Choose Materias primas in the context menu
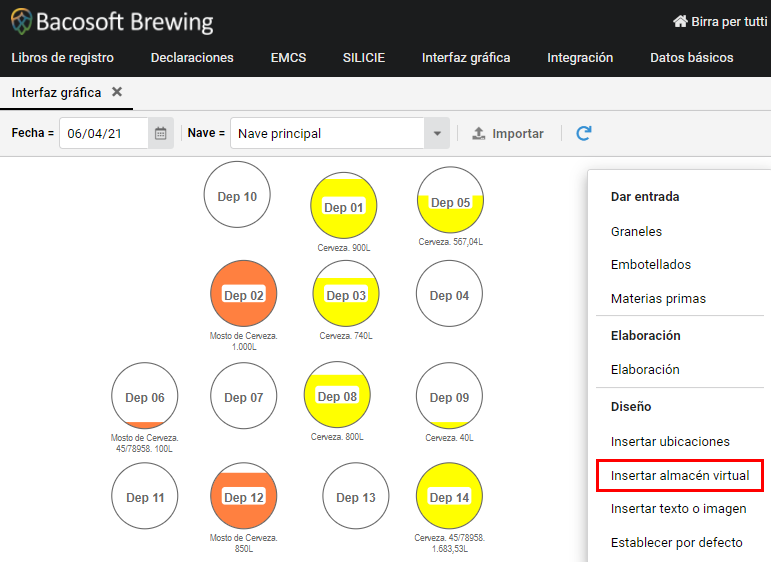771x562 pixels. [658, 298]
